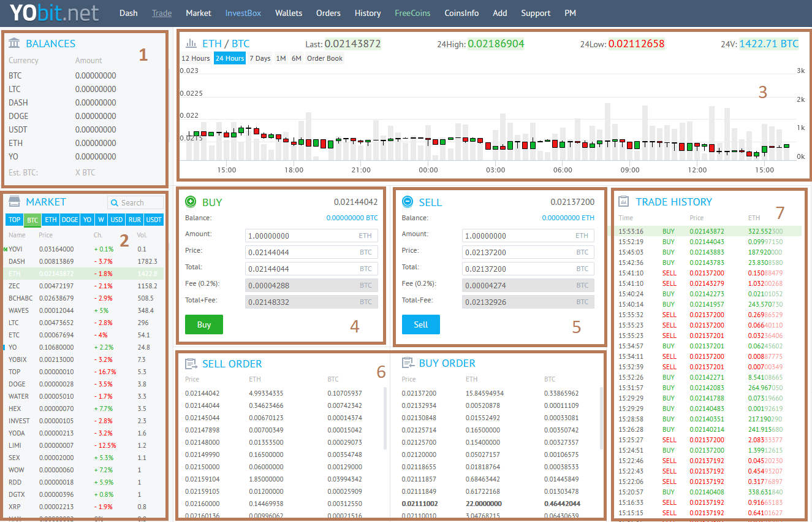Open PM messages
Viewport: 812px width, 522px height.
[571, 13]
